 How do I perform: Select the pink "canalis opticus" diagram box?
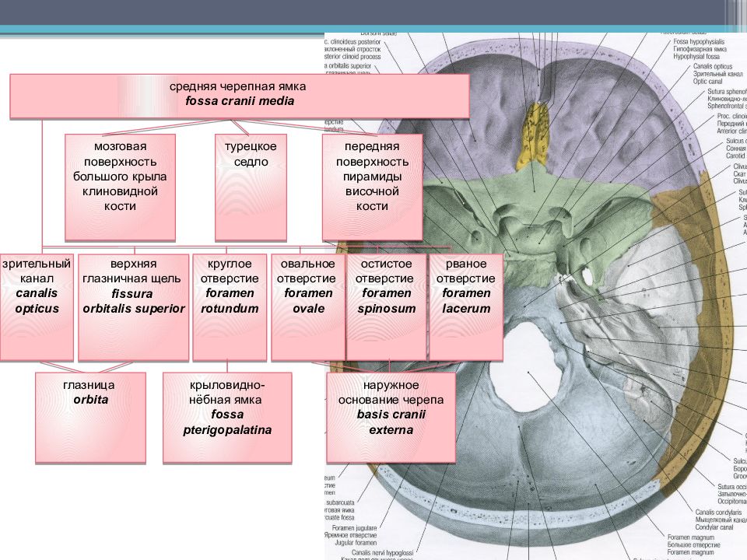pyautogui.click(x=37, y=307)
